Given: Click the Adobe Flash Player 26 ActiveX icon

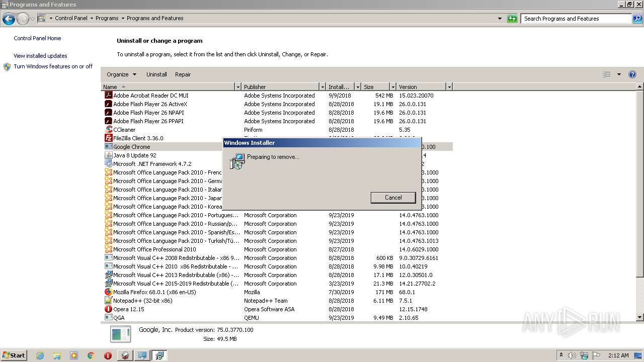Looking at the screenshot, I should 108,104.
